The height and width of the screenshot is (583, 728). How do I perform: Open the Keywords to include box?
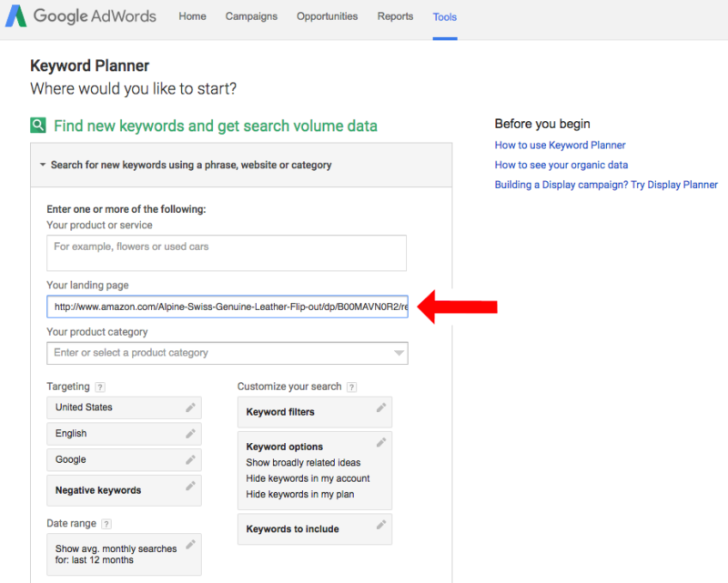tap(315, 529)
